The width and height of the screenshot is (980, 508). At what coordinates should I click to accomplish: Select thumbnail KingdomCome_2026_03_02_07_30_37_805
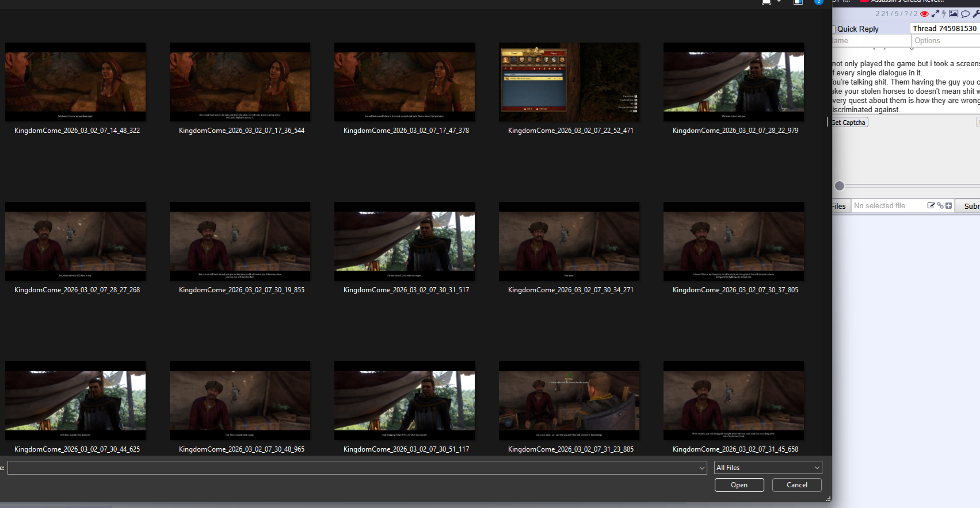(x=734, y=242)
